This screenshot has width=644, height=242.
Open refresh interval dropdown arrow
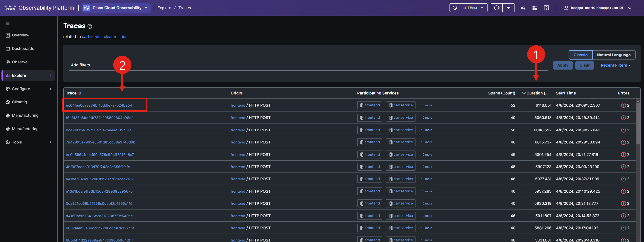(x=508, y=8)
